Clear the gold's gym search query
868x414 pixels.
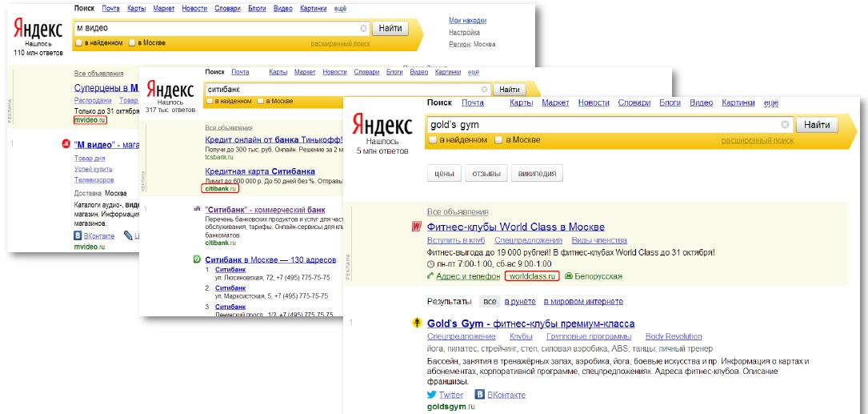pyautogui.click(x=785, y=125)
